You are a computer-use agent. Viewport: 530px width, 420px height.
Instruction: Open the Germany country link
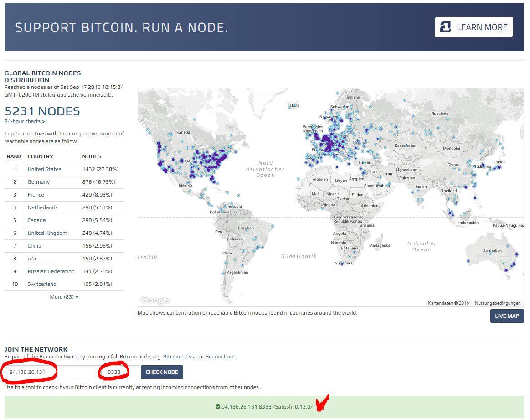[39, 182]
